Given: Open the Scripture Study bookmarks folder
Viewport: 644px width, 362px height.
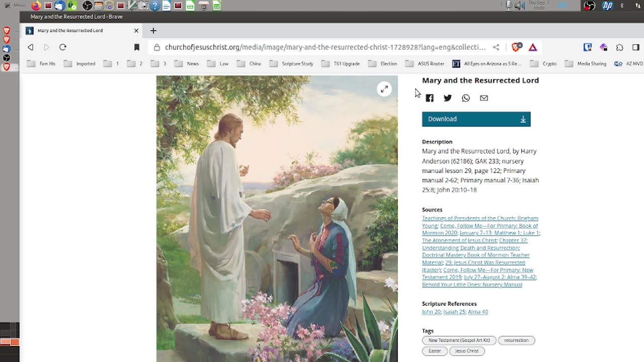Looking at the screenshot, I should tap(291, 64).
